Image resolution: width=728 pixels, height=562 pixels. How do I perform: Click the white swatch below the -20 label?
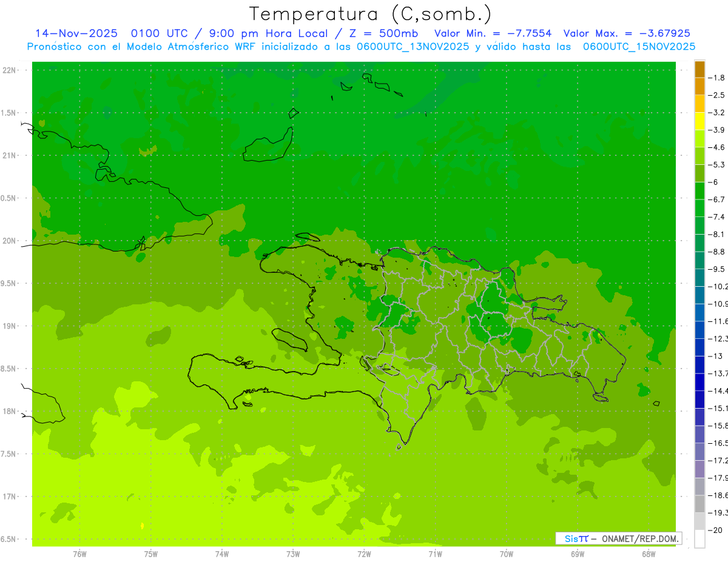699,538
